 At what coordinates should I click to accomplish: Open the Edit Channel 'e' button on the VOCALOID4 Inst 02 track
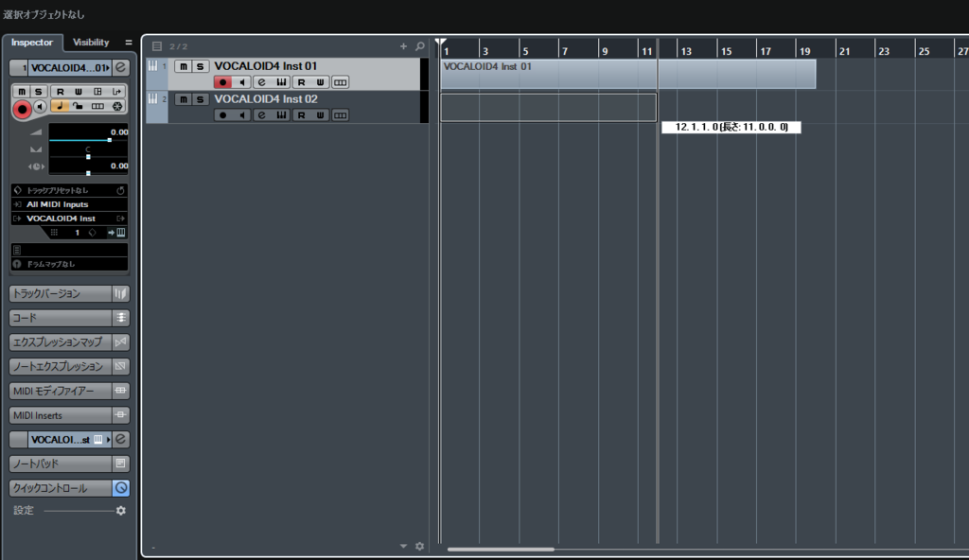(262, 115)
